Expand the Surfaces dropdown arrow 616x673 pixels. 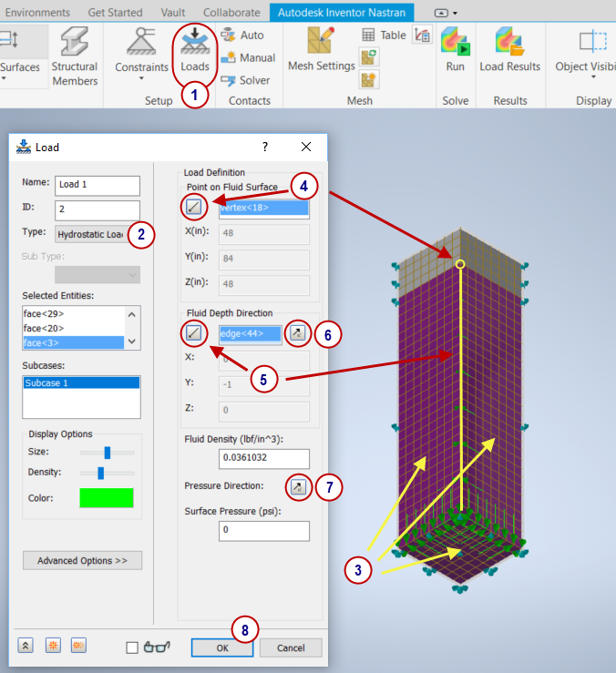4,78
